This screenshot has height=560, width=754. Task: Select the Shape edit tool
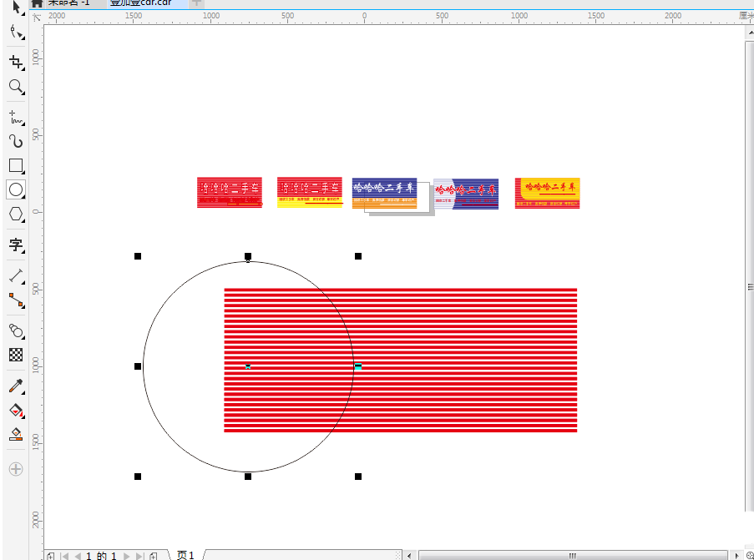[x=16, y=33]
